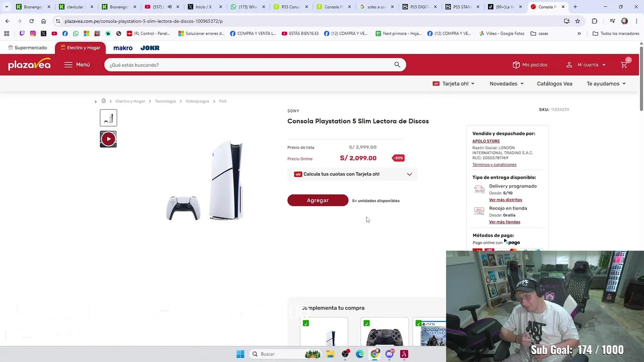The width and height of the screenshot is (644, 362).
Task: Uncheck the God of War game checkbox
Action: [419, 323]
